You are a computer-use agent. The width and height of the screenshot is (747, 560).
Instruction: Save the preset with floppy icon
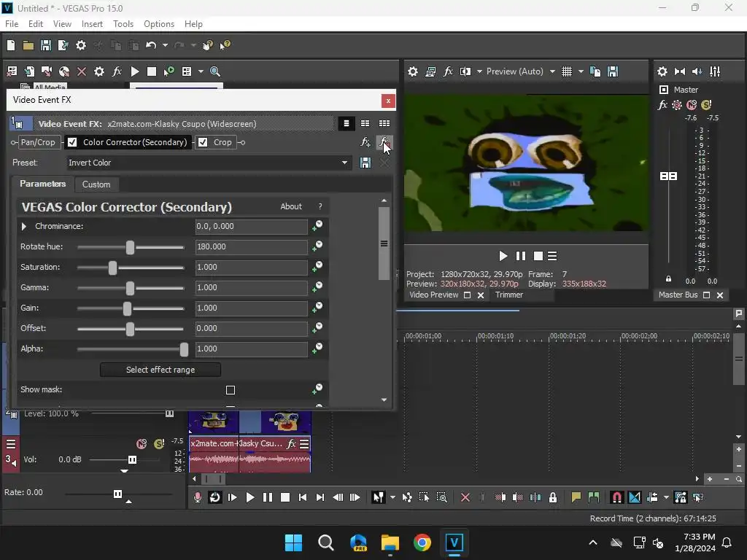click(x=365, y=163)
